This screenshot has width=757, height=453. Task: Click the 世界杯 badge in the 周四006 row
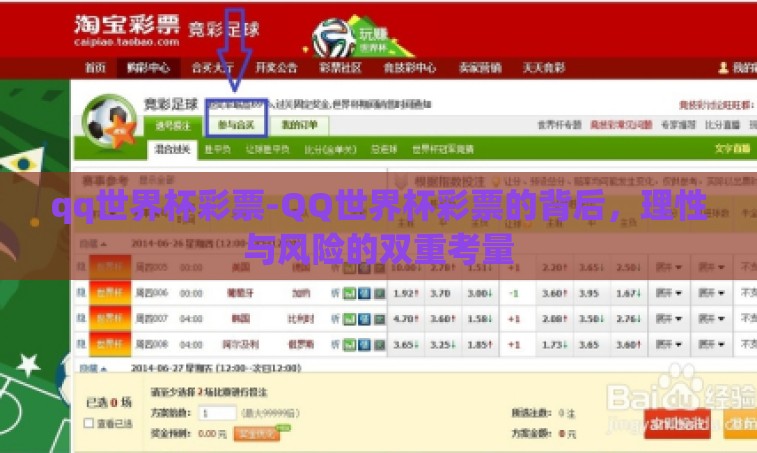(110, 293)
